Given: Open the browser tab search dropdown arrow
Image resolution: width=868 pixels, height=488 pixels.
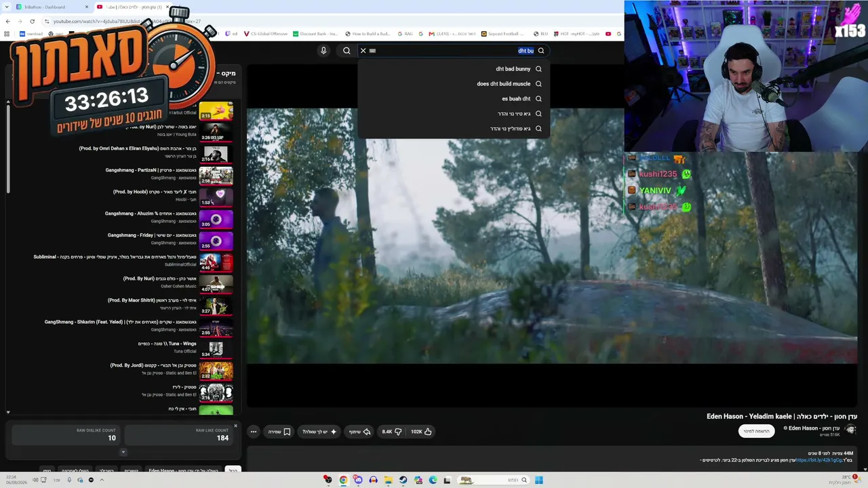Looking at the screenshot, I should (x=5, y=7).
